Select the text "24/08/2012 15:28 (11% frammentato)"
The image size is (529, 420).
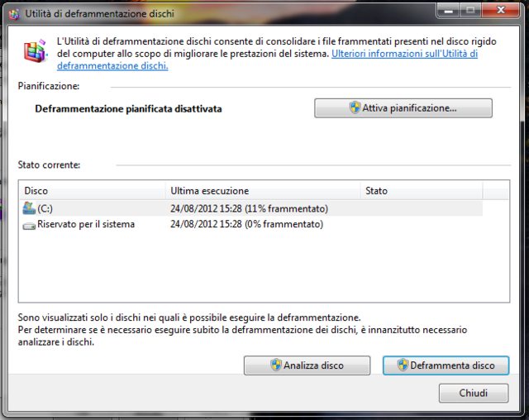click(249, 208)
